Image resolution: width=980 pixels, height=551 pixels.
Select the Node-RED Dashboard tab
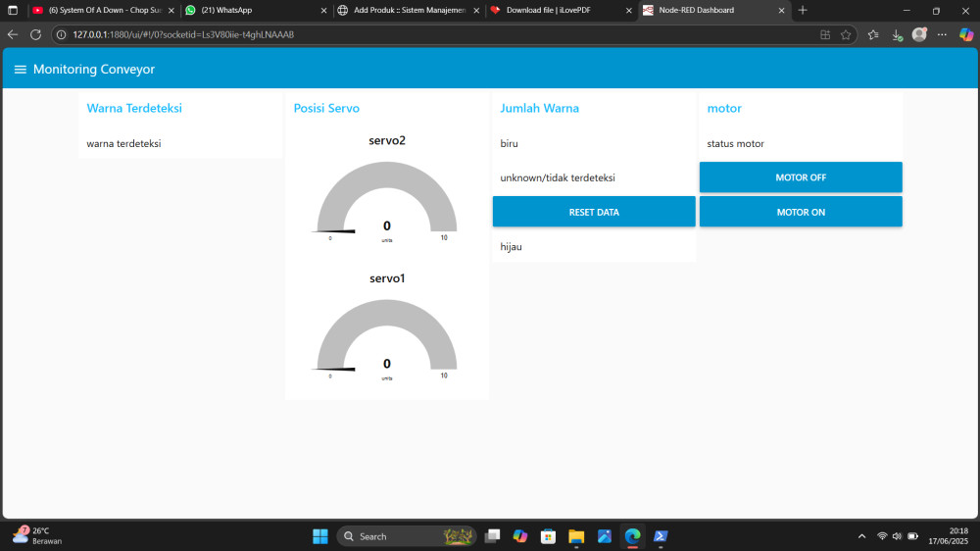click(x=713, y=11)
